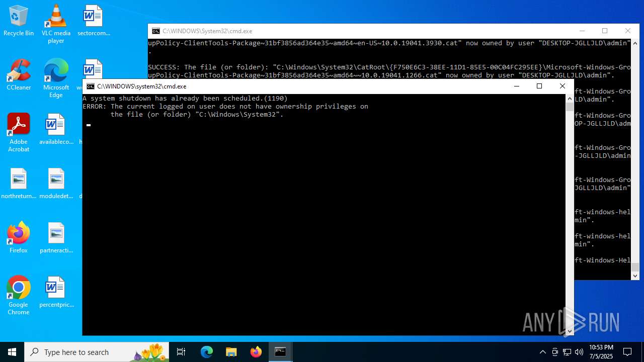Launch Firefox from the desktop
The width and height of the screenshot is (644, 362).
[19, 238]
